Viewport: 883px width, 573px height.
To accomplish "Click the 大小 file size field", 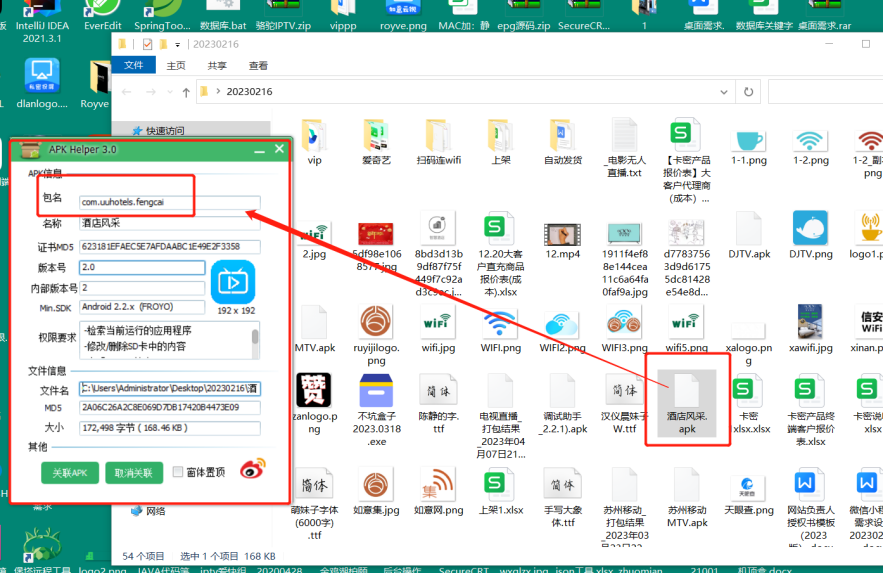I will tap(170, 428).
